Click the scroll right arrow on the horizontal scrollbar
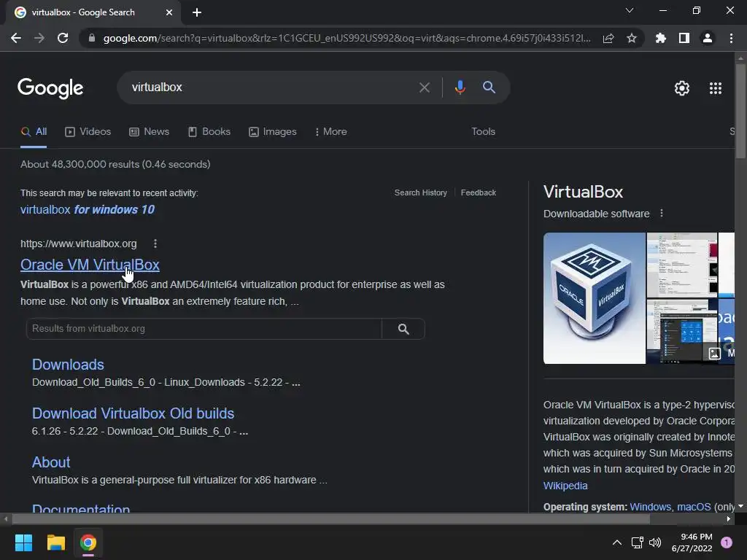Screen dimensions: 747x560 729,519
